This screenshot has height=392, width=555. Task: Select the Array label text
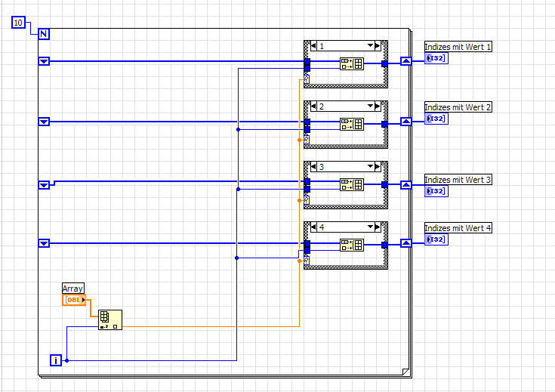(73, 289)
